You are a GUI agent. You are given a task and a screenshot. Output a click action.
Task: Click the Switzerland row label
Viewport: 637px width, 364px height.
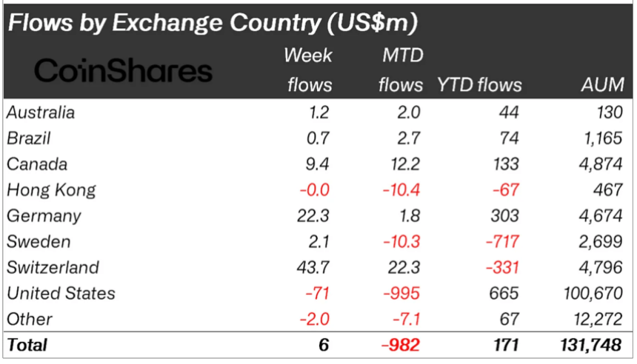(53, 267)
